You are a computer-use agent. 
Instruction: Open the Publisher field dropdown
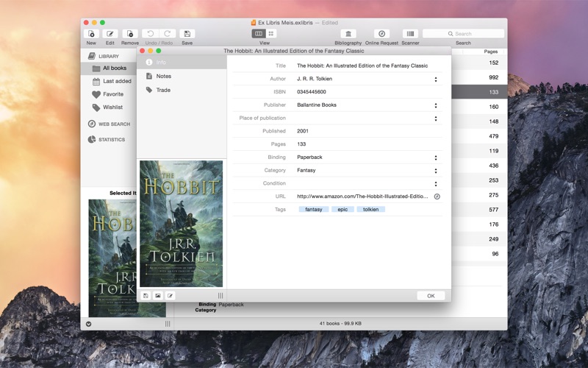[436, 105]
